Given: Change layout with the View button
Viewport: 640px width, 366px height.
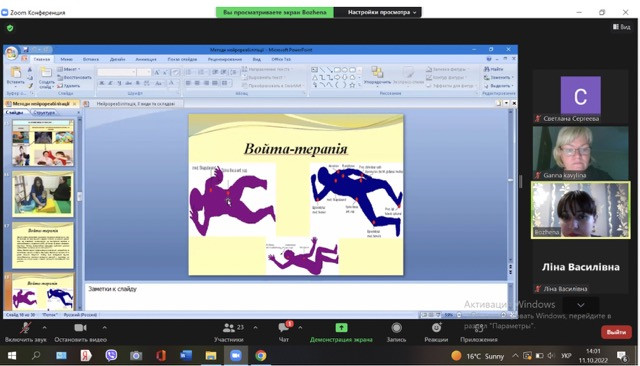Looking at the screenshot, I should point(622,27).
